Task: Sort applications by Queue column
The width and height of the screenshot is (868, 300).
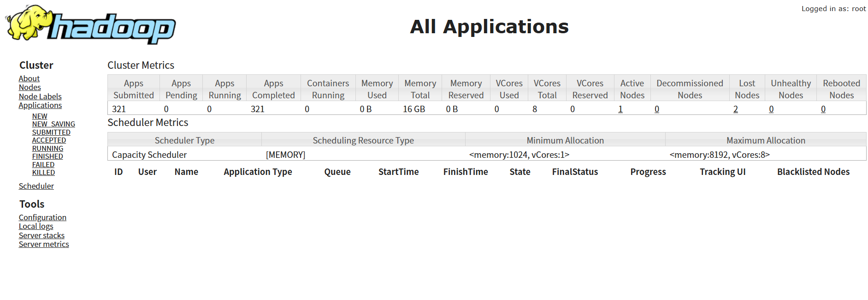Action: [x=337, y=172]
